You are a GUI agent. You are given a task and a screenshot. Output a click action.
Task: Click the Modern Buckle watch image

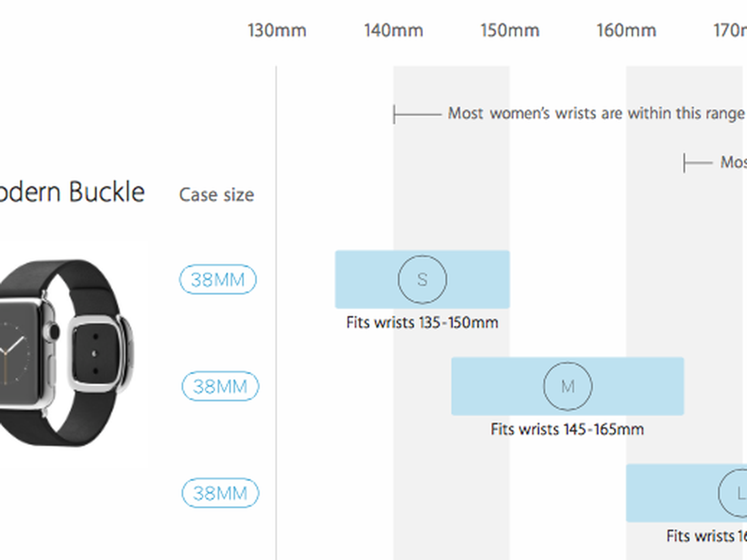coord(65,352)
